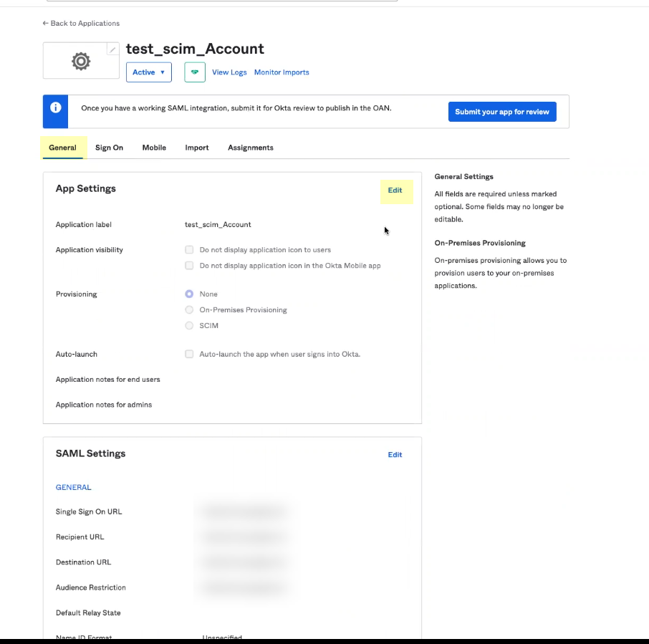Click Edit in App Settings
This screenshot has width=649, height=644.
(x=395, y=191)
